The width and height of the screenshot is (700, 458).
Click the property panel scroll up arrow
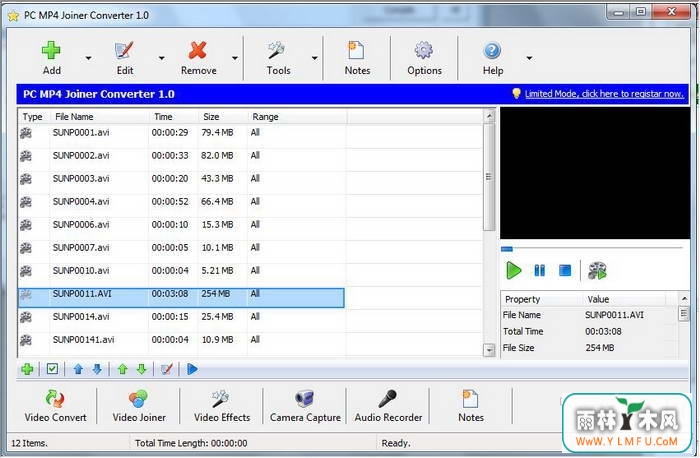(684, 298)
